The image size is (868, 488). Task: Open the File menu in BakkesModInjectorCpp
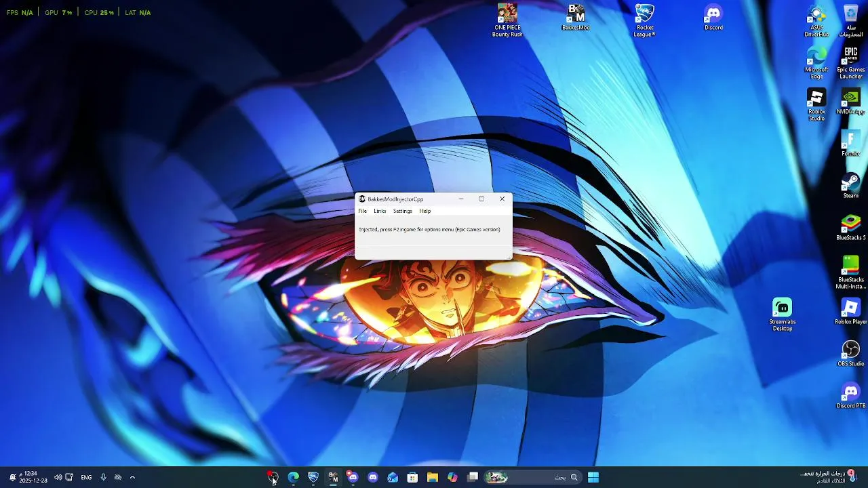pos(363,211)
